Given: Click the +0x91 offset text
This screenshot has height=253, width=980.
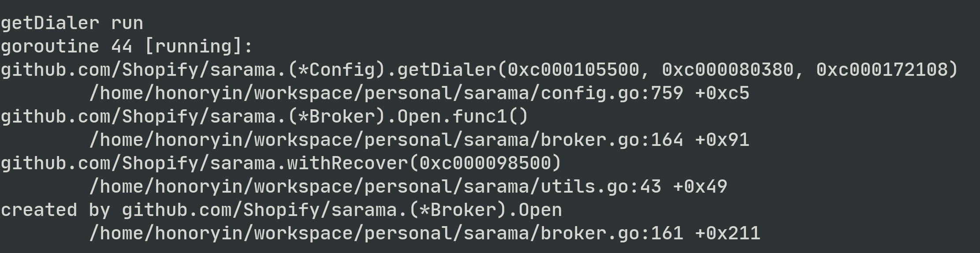Looking at the screenshot, I should coord(722,140).
